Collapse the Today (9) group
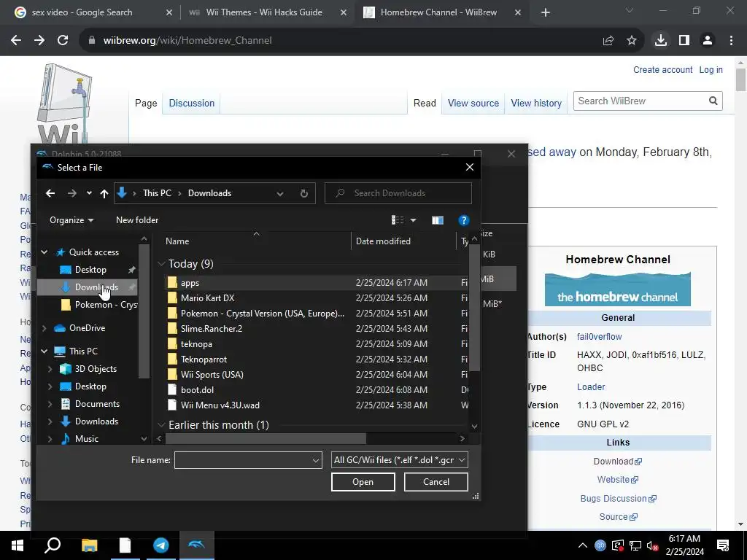Screen dimensions: 747x560 [x=161, y=264]
